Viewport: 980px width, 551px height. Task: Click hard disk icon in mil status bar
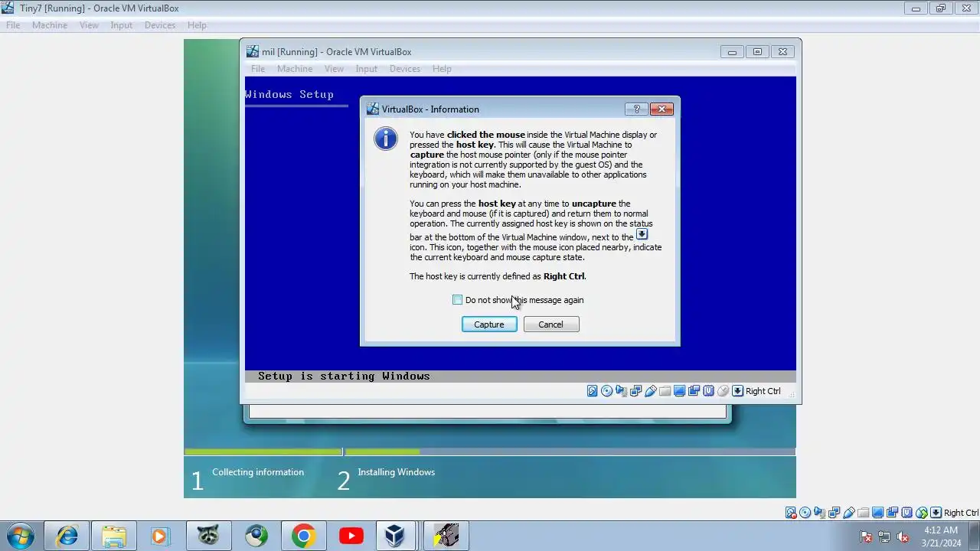click(x=593, y=391)
